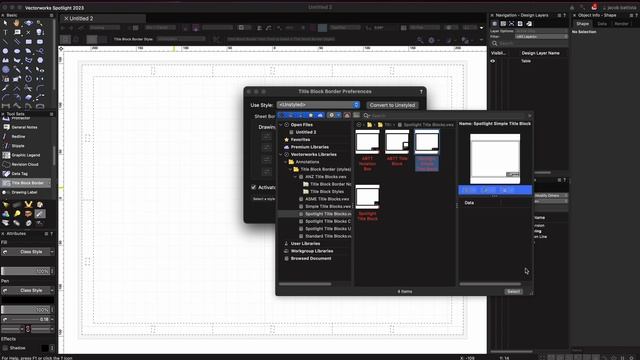This screenshot has height=360, width=640.
Task: Click the fill opacity 100% slider
Action: [x=26, y=271]
